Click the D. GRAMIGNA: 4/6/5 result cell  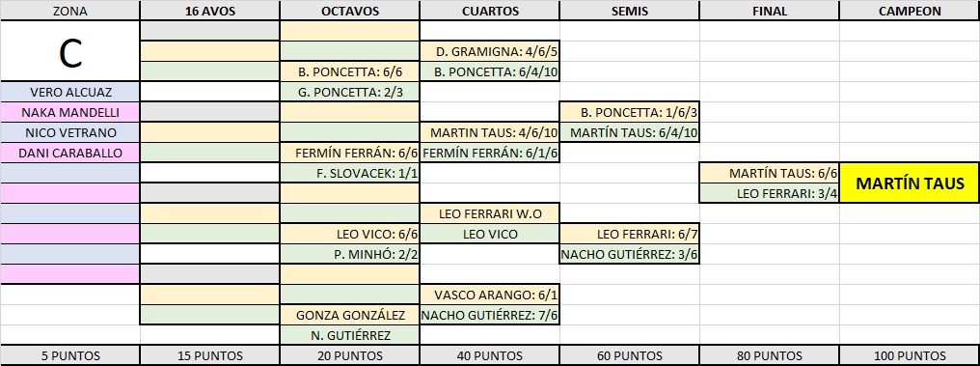(490, 51)
